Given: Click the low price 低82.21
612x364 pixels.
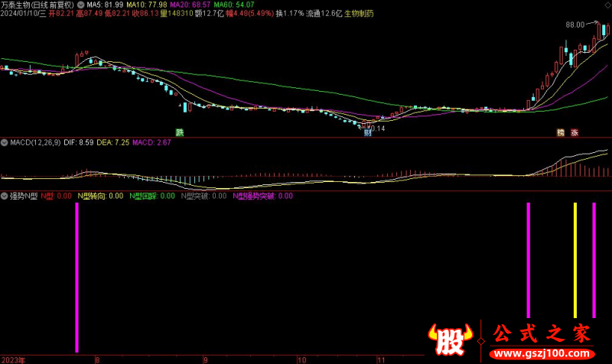Looking at the screenshot, I should click(x=117, y=14).
